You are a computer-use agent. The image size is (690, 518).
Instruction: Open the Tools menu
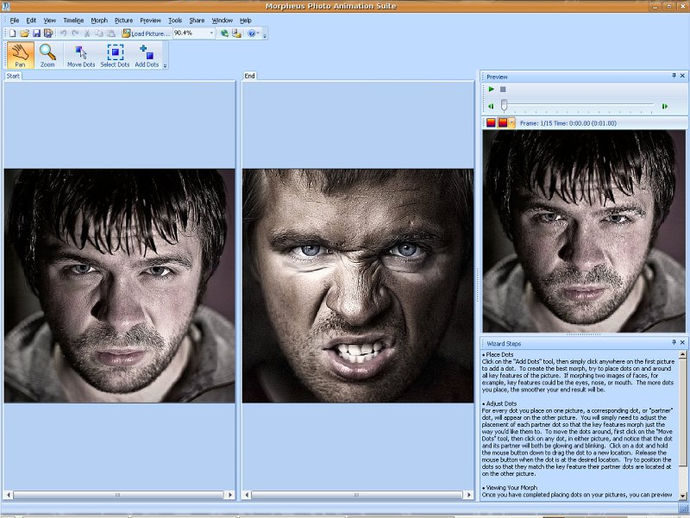pyautogui.click(x=175, y=20)
